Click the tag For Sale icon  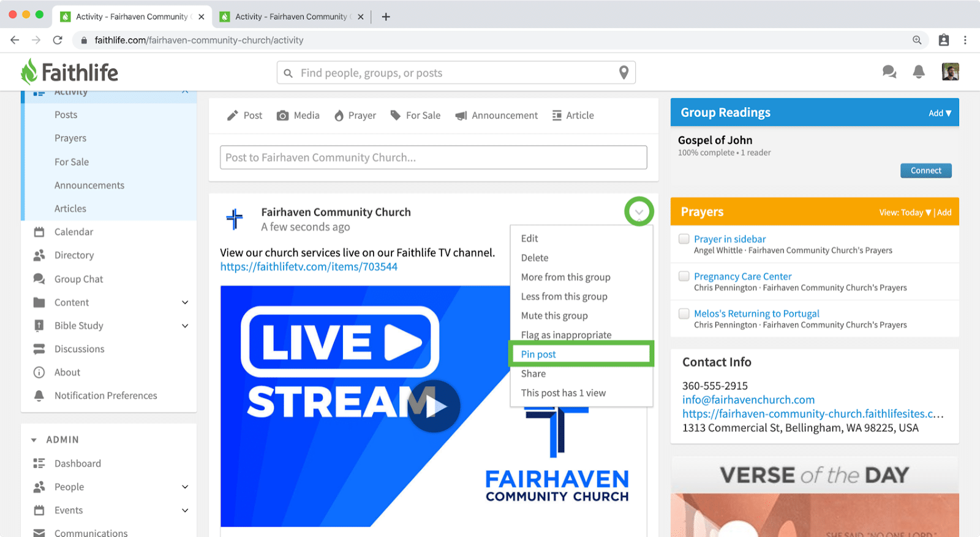coord(396,115)
